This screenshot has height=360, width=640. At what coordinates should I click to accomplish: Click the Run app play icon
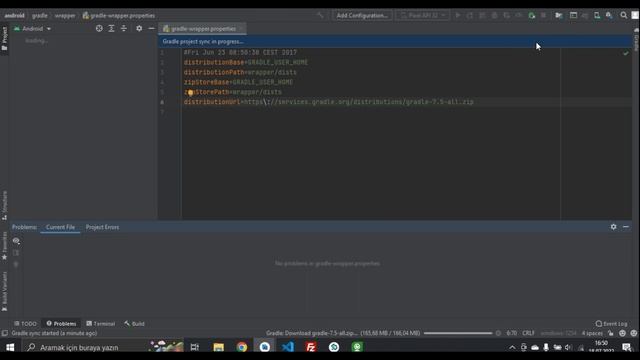[x=458, y=16]
